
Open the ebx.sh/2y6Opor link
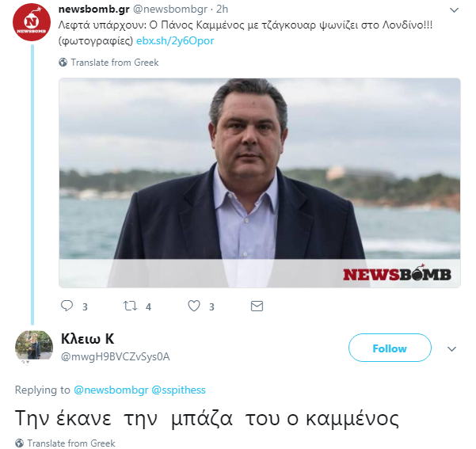click(175, 40)
